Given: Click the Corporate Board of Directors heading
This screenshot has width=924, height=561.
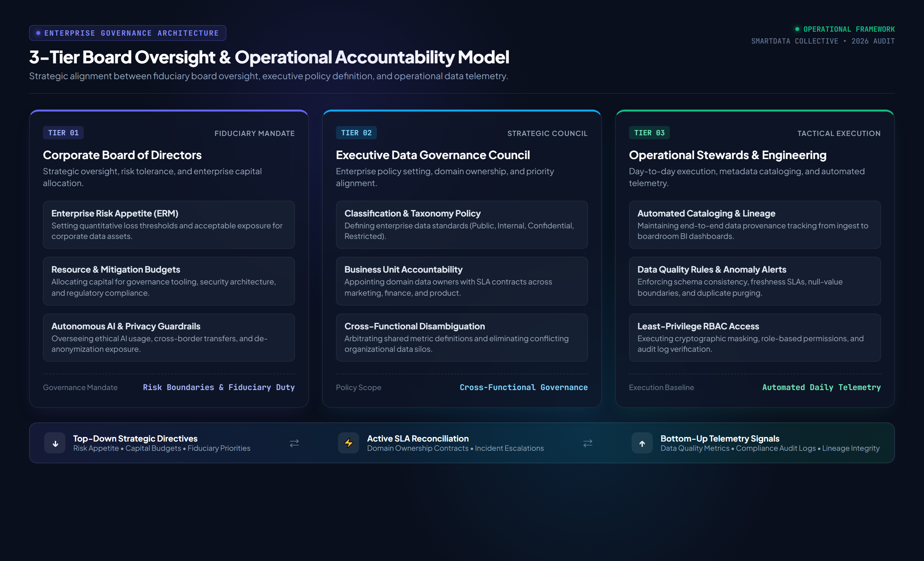Looking at the screenshot, I should point(122,155).
